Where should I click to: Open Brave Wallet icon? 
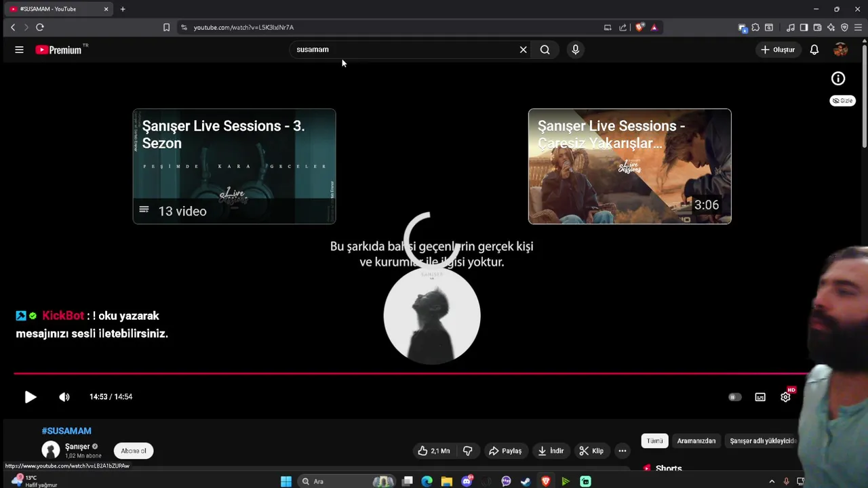click(x=817, y=27)
